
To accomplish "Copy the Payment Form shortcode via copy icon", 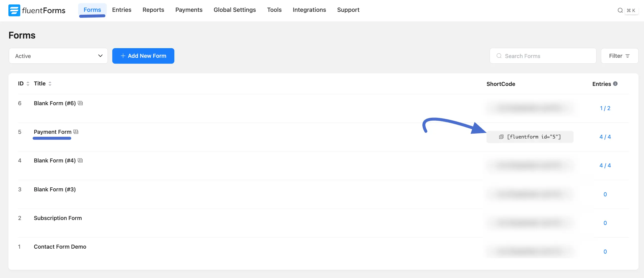I will (501, 137).
